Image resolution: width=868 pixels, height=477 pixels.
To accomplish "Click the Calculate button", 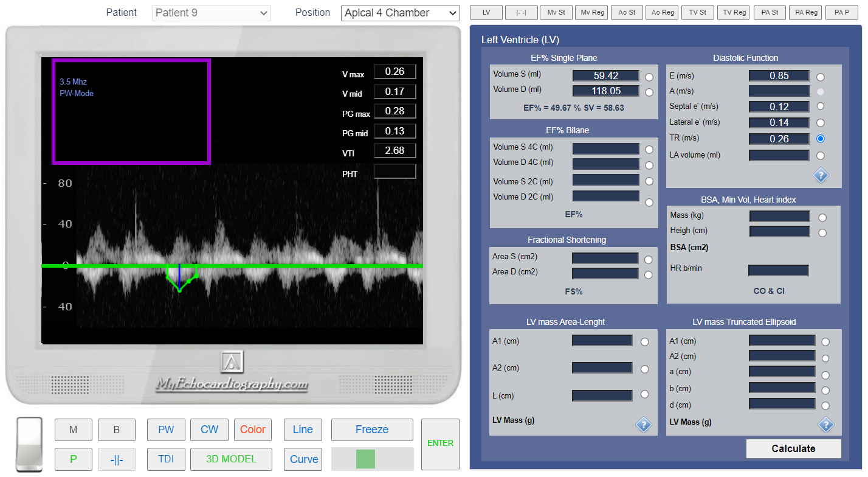I will (x=793, y=448).
